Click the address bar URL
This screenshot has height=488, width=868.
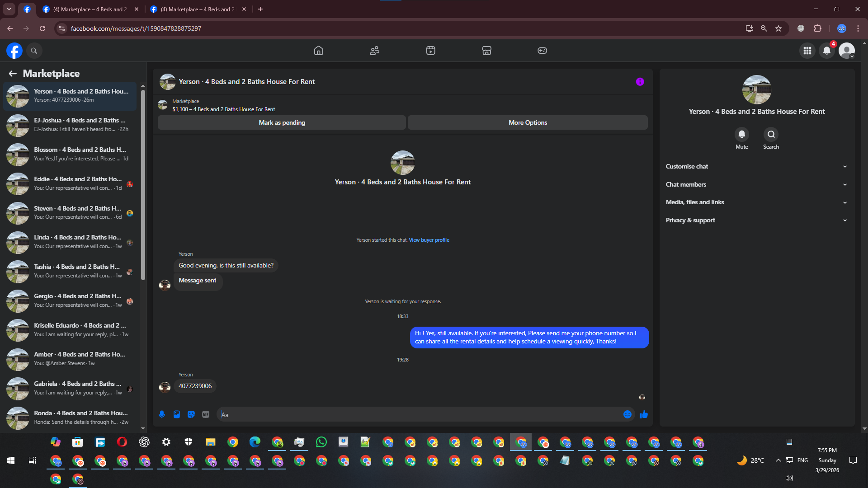point(136,28)
